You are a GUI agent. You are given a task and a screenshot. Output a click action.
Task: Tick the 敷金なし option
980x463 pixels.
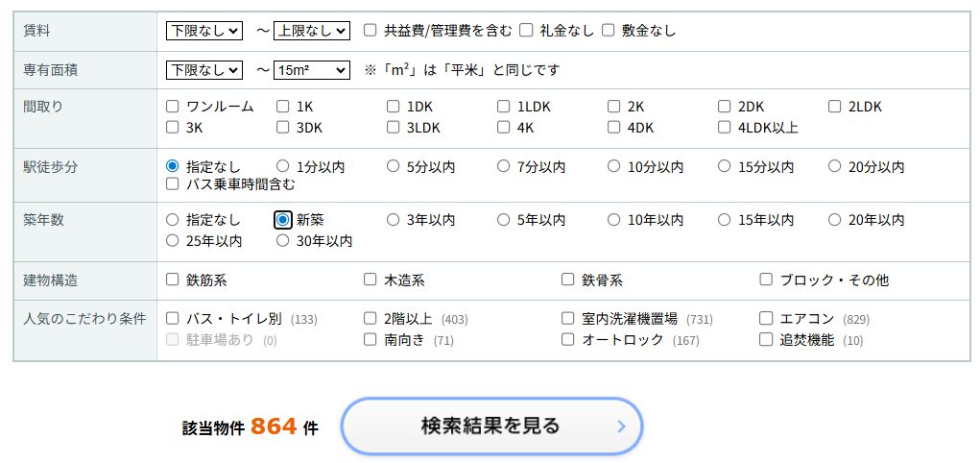tap(609, 31)
